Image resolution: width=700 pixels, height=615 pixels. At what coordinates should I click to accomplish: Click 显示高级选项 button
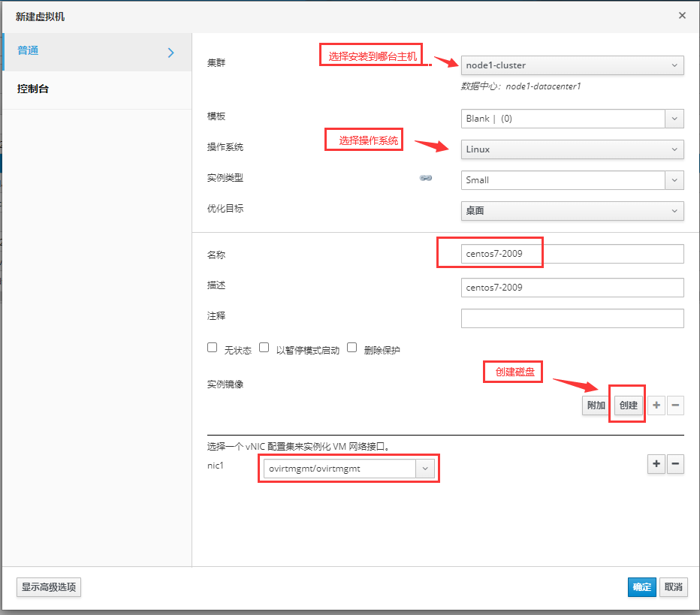pos(49,587)
